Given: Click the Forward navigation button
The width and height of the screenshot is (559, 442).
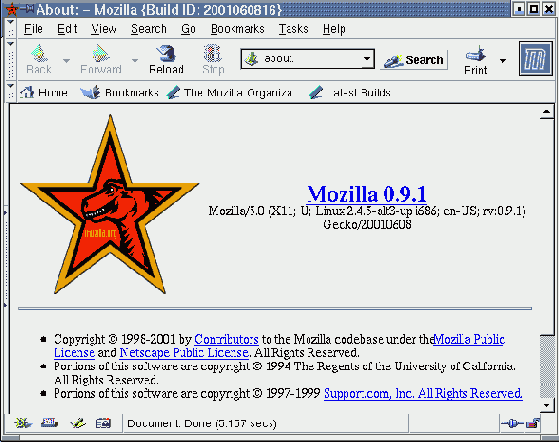Looking at the screenshot, I should [x=101, y=60].
